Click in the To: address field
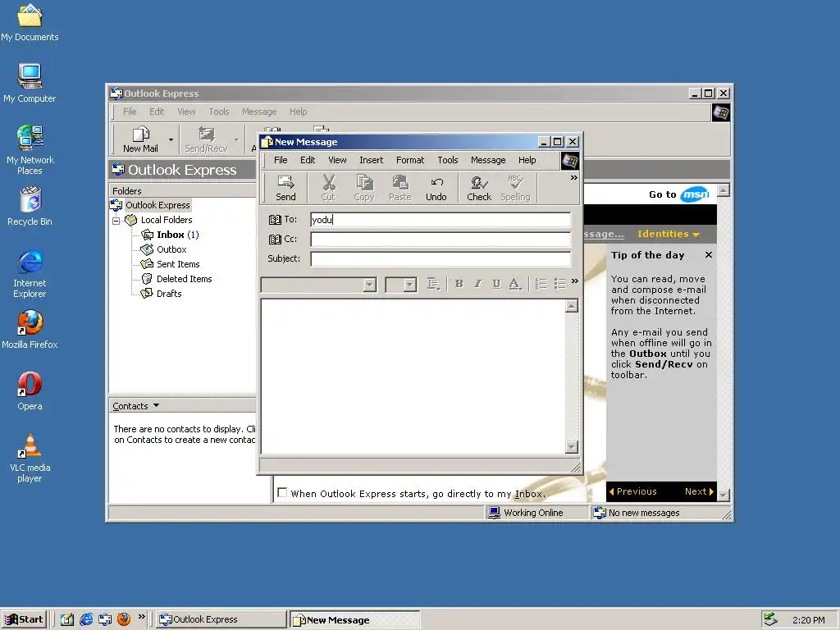840x630 pixels. point(441,220)
